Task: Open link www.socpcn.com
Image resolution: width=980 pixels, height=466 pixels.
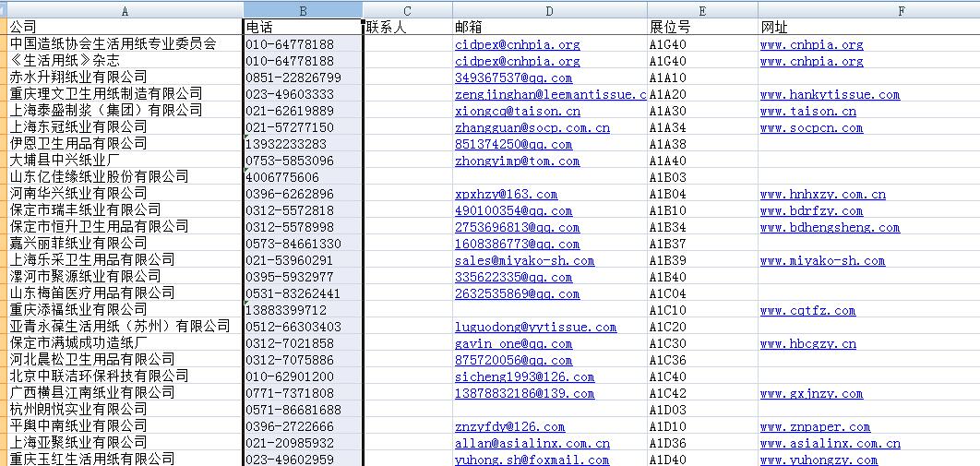Action: pyautogui.click(x=811, y=127)
